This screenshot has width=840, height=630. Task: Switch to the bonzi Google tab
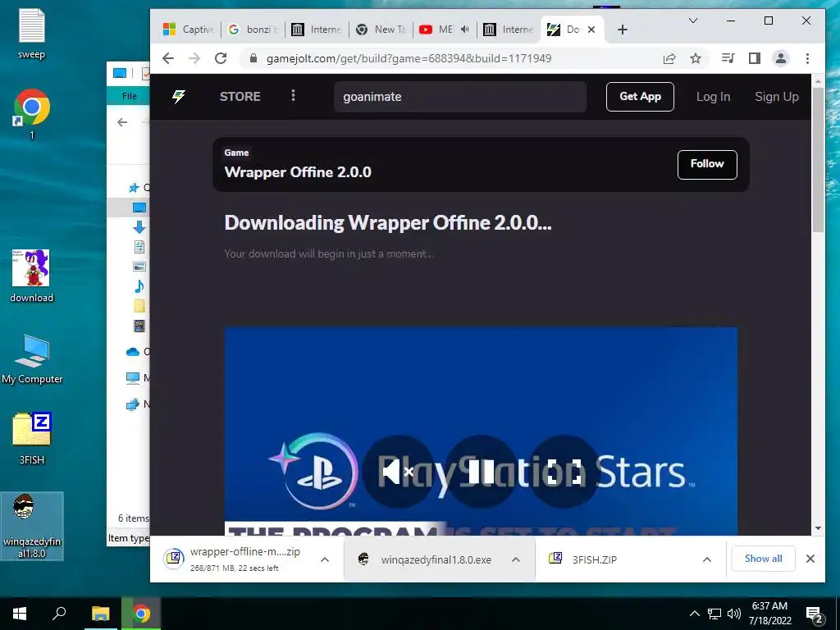253,30
